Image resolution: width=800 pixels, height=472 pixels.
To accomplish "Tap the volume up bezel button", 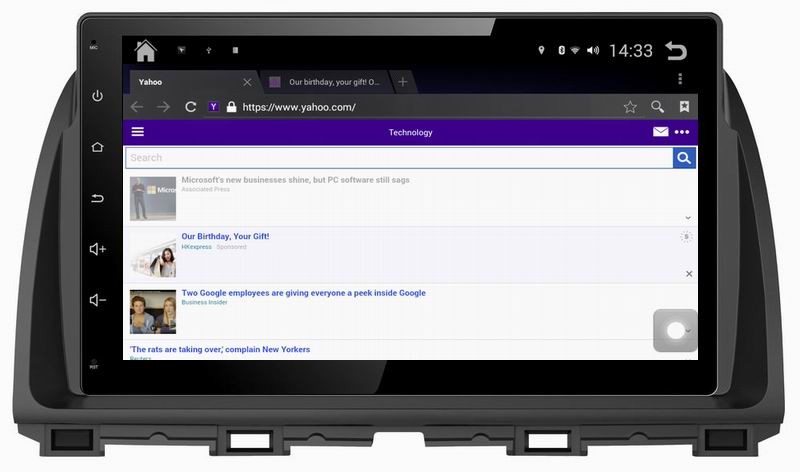I will click(x=97, y=249).
